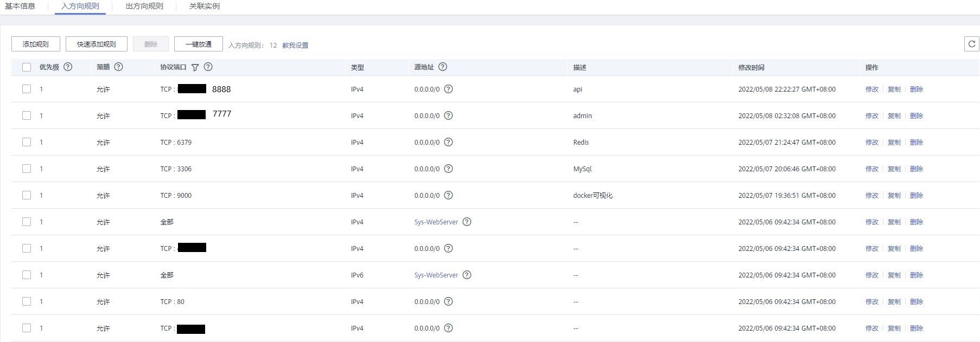
Task: Open the protocol port filter icon
Action: [195, 67]
